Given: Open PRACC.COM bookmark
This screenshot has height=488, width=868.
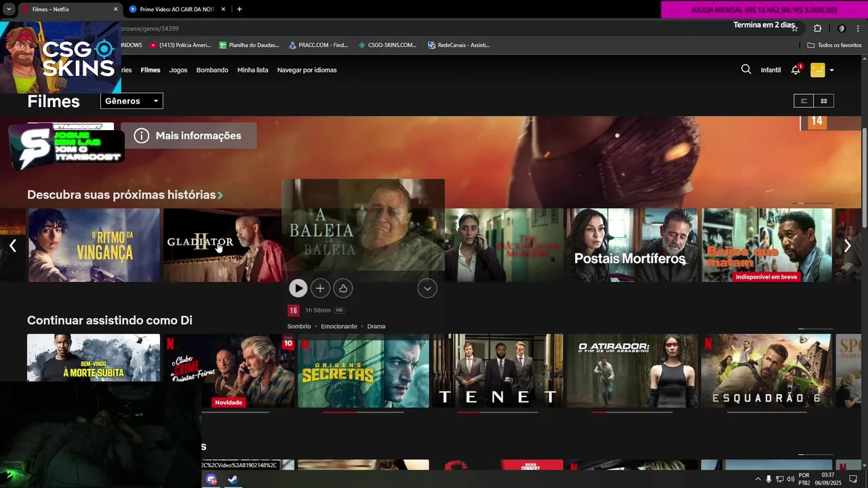Looking at the screenshot, I should (x=318, y=45).
